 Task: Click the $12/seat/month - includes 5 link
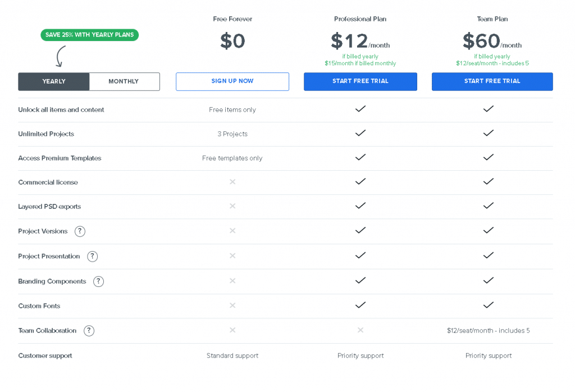coord(488,331)
